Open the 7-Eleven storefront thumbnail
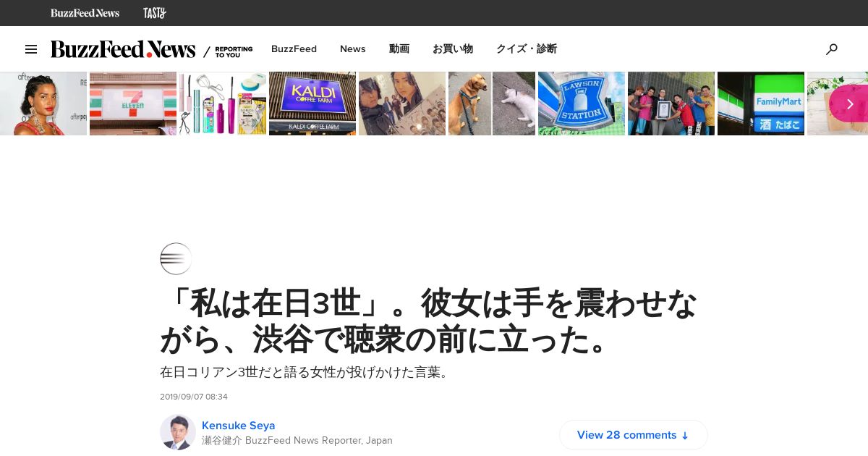Image resolution: width=868 pixels, height=456 pixels. pyautogui.click(x=133, y=104)
